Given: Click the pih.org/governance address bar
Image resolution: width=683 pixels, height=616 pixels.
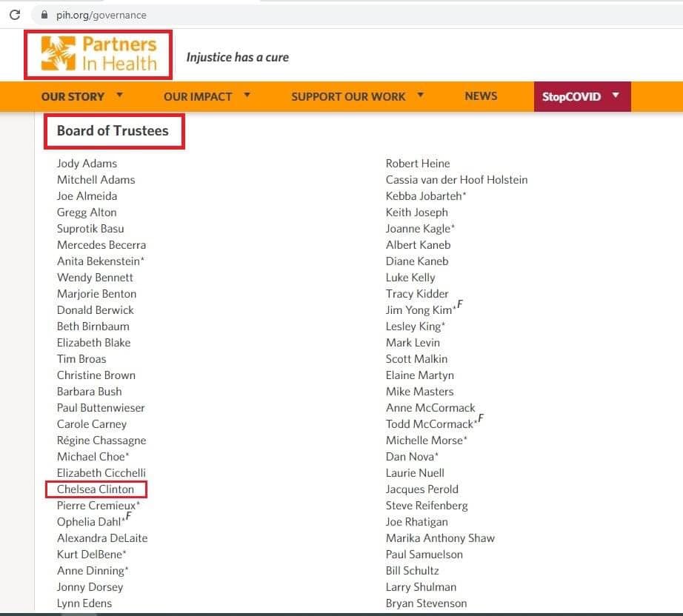Looking at the screenshot, I should click(x=101, y=15).
